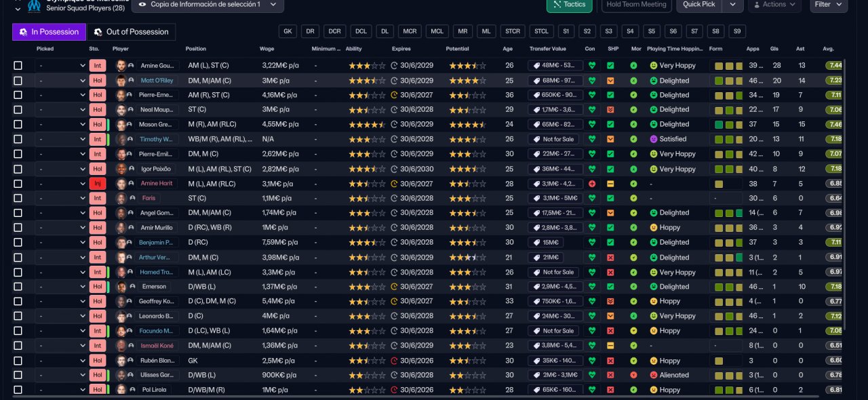
Task: Click Pierre-Emerick's yellow contract expiry clock icon
Action: tap(395, 96)
